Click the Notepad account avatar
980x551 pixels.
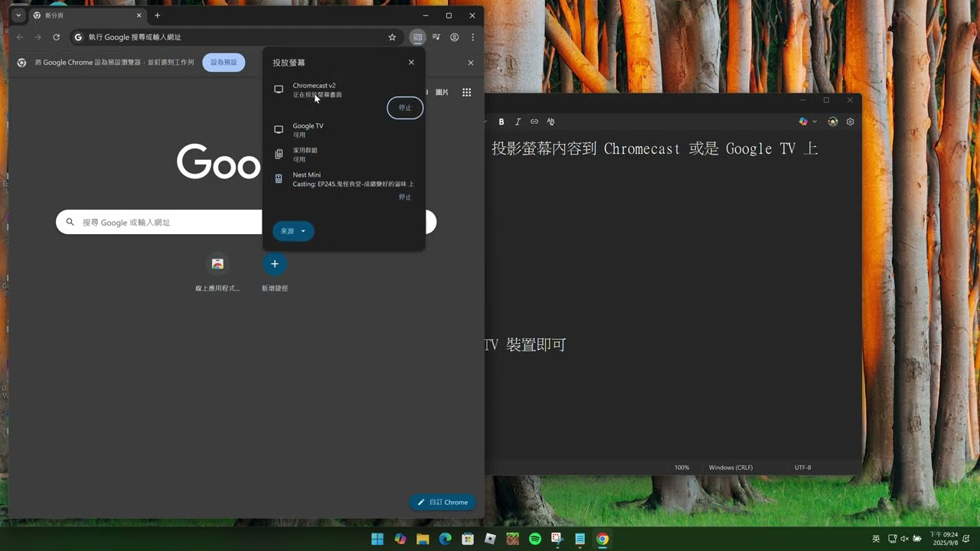pyautogui.click(x=833, y=122)
